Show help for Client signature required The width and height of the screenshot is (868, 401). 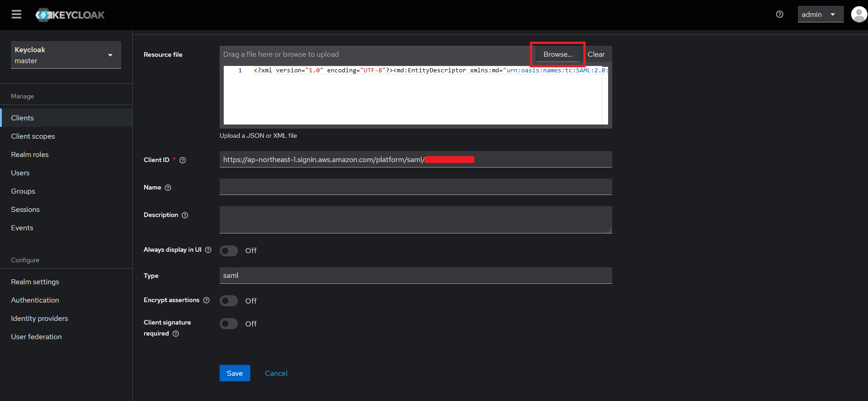click(x=176, y=334)
